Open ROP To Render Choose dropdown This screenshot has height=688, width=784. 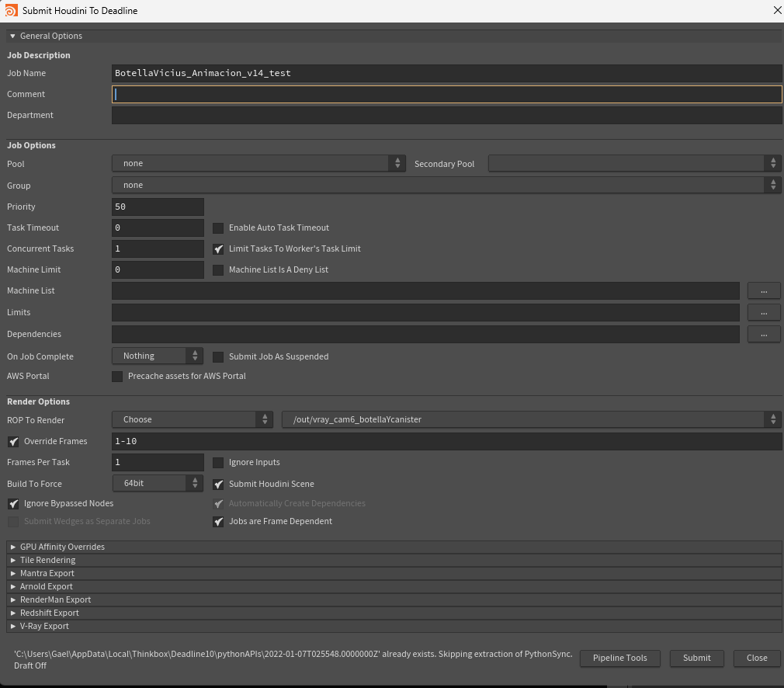pyautogui.click(x=192, y=420)
